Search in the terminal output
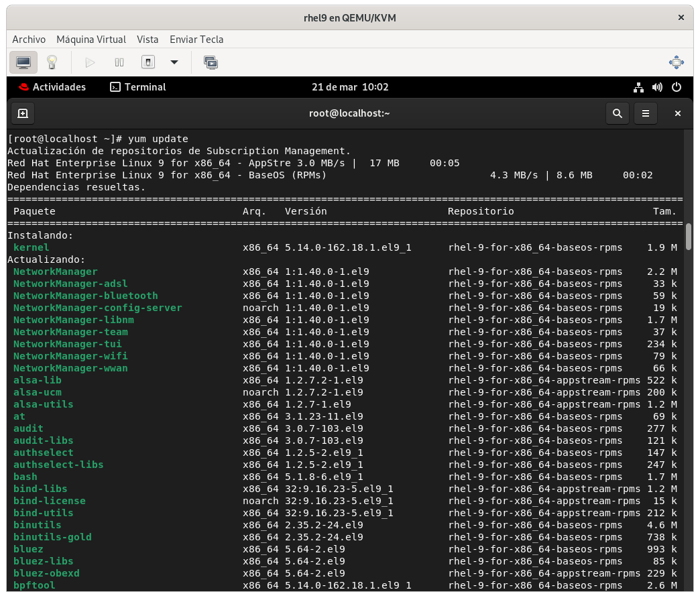Image resolution: width=700 pixels, height=598 pixels. [617, 113]
